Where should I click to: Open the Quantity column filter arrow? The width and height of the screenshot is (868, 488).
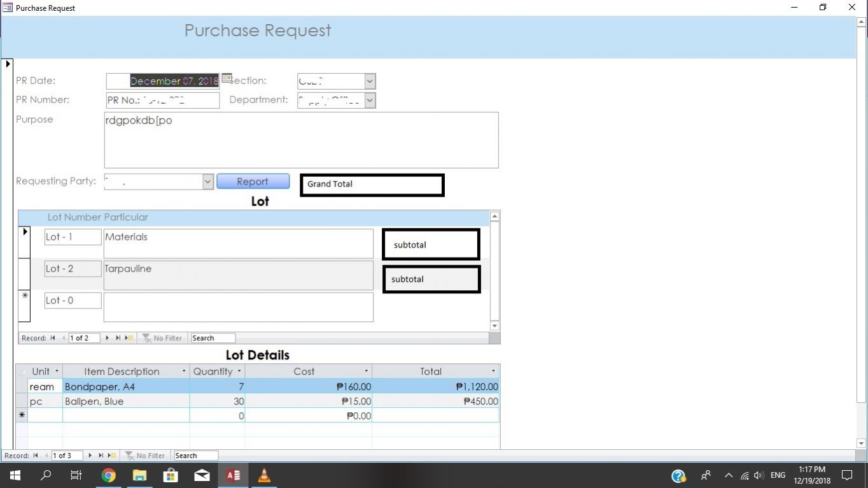(x=239, y=371)
